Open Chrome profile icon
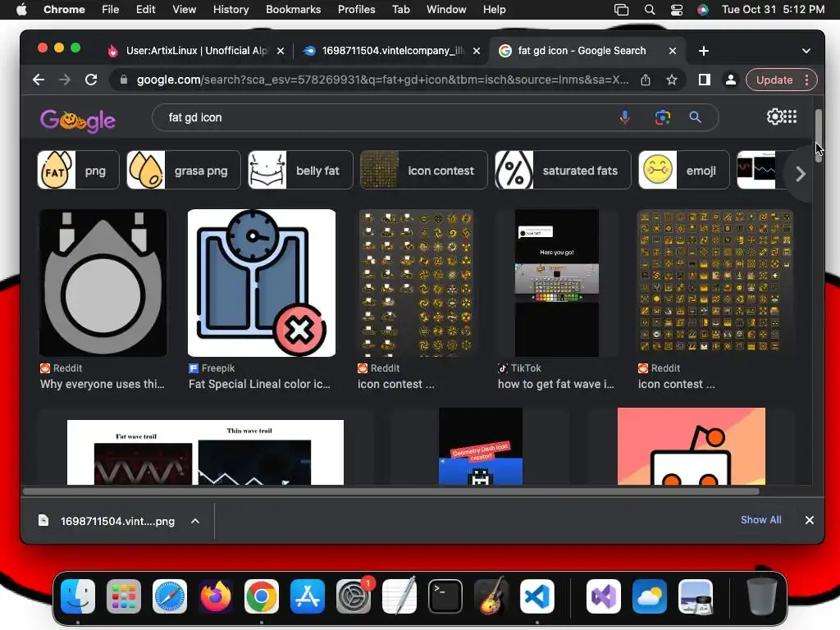The image size is (840, 630). (x=730, y=80)
